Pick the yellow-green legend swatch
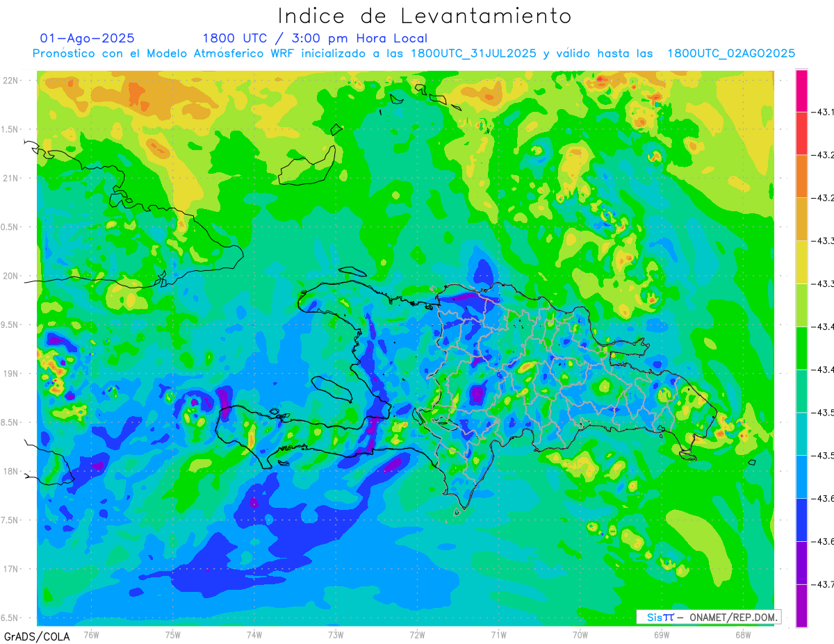The image size is (834, 644). [x=801, y=305]
